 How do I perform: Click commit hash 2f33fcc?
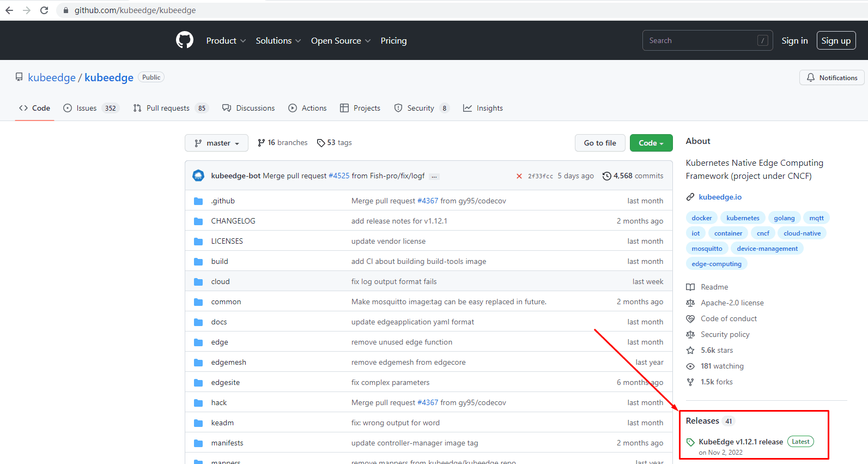[540, 176]
